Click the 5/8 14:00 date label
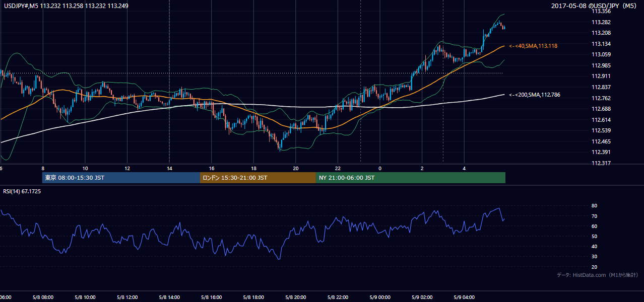Screen dimensions: 644x302 click(x=169, y=297)
